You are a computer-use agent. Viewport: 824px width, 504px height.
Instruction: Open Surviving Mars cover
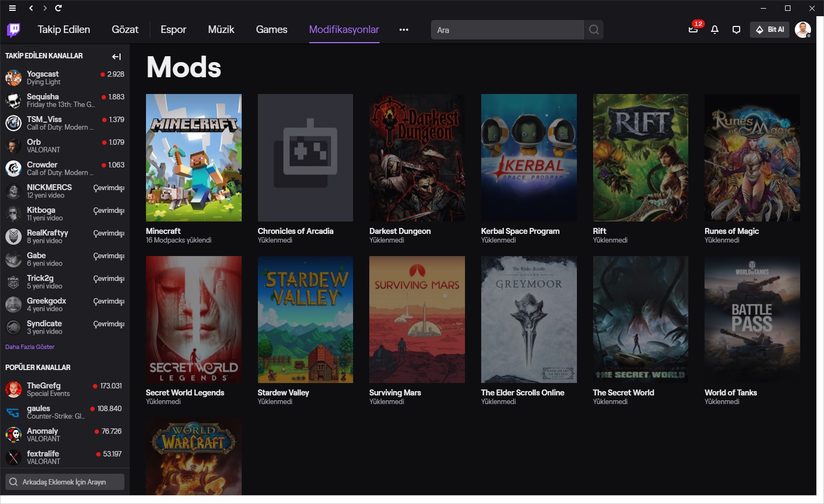[x=417, y=319]
